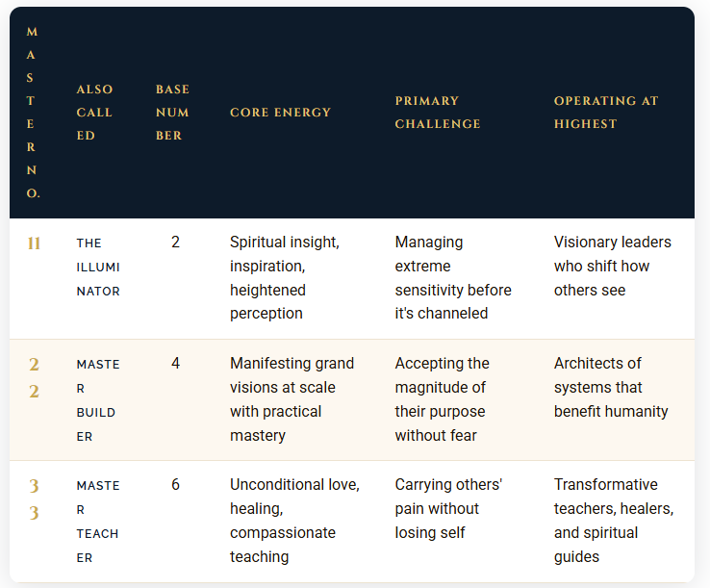Click the 'Also Called' column header
This screenshot has height=588, width=710.
pos(94,113)
